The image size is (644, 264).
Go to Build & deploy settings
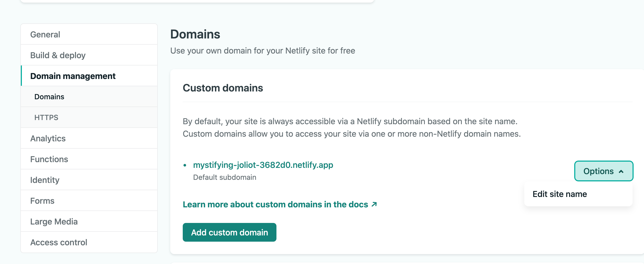[58, 55]
